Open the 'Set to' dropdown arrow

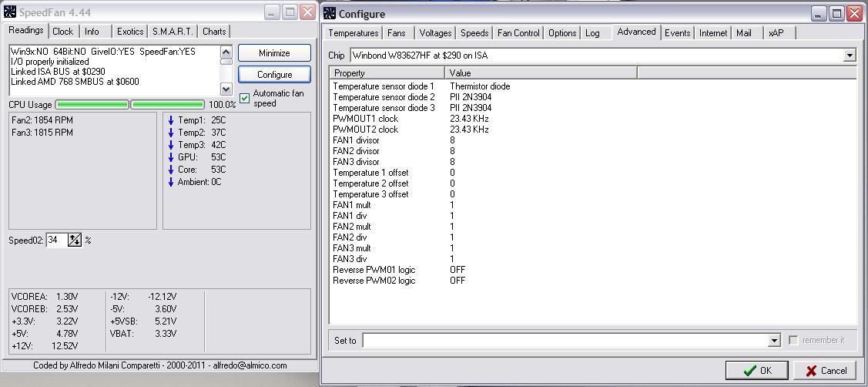coord(775,341)
